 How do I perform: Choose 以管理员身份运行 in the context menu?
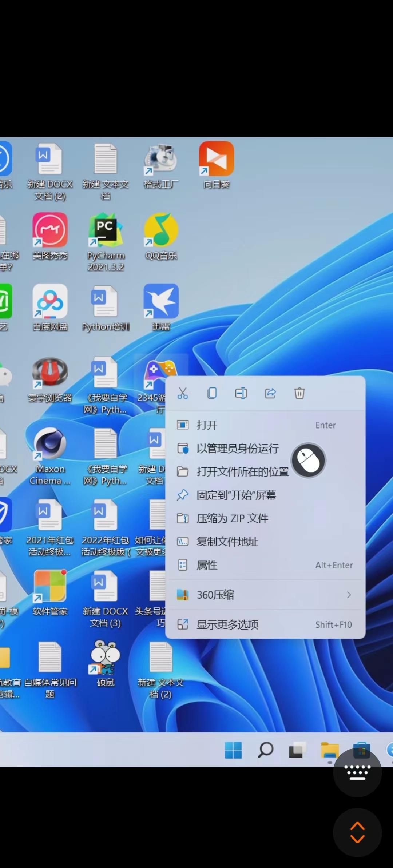(x=237, y=449)
